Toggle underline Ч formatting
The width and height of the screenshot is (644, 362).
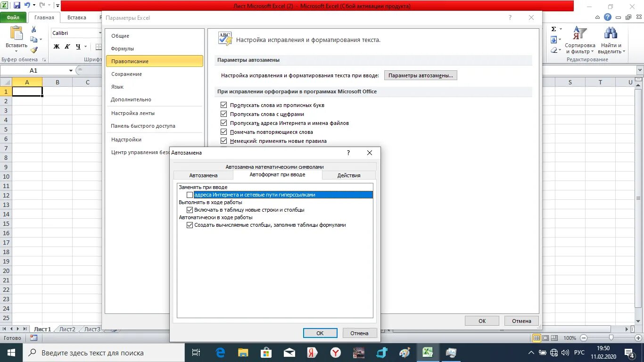(x=78, y=46)
